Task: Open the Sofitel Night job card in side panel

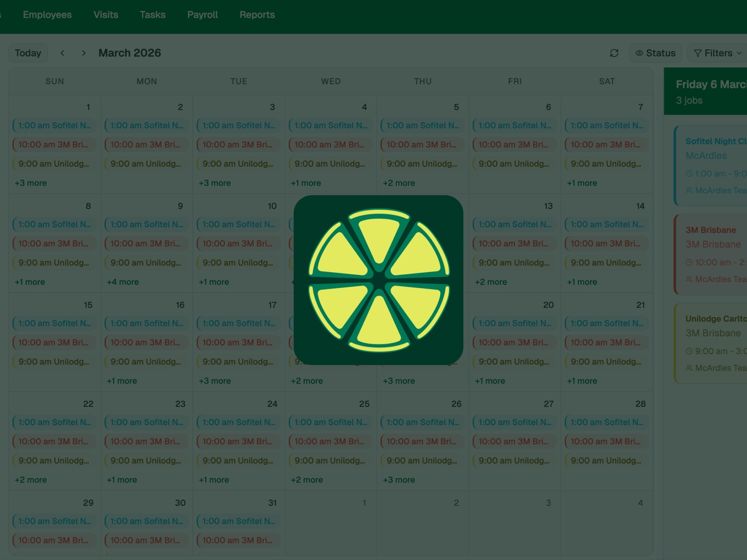Action: (x=711, y=166)
